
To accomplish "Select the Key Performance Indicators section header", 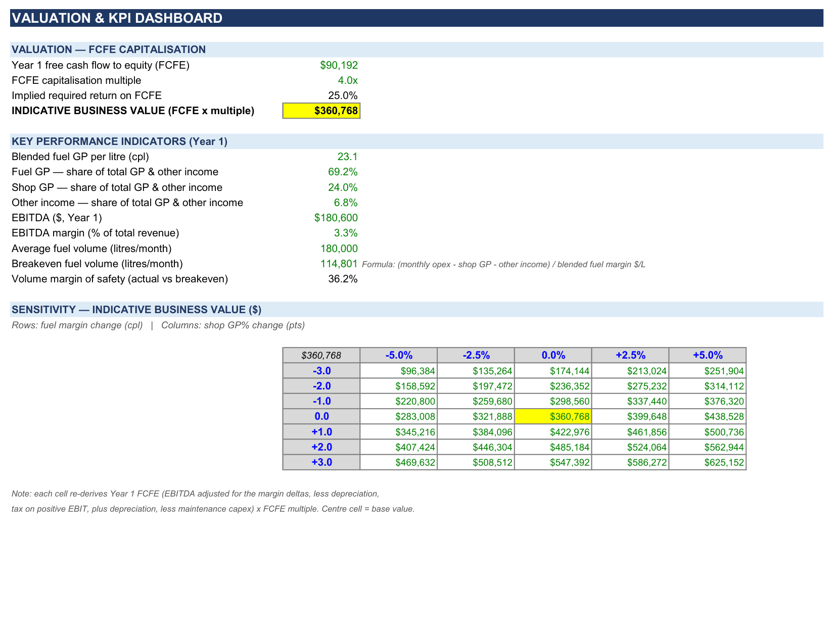I will click(x=416, y=141).
